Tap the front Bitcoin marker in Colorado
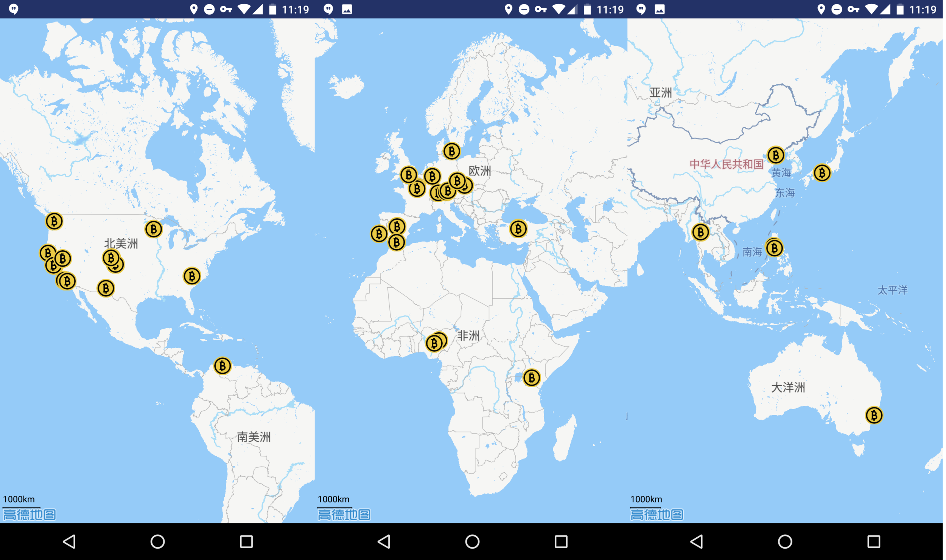The height and width of the screenshot is (560, 946). 111,258
